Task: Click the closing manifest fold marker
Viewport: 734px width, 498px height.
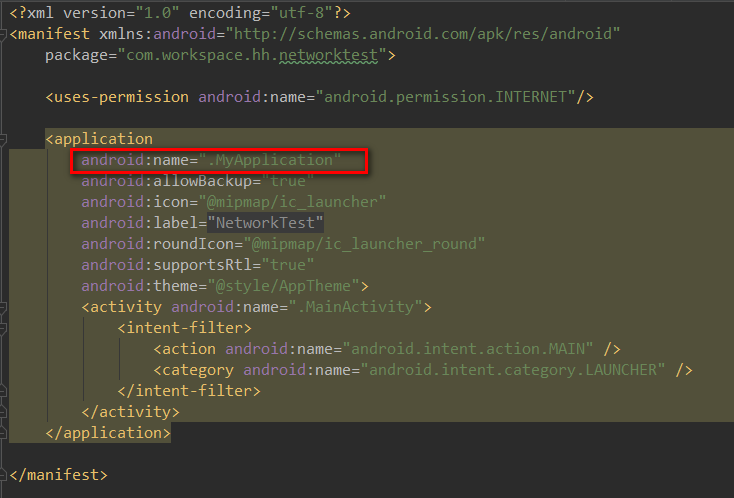Action: [x=2, y=476]
